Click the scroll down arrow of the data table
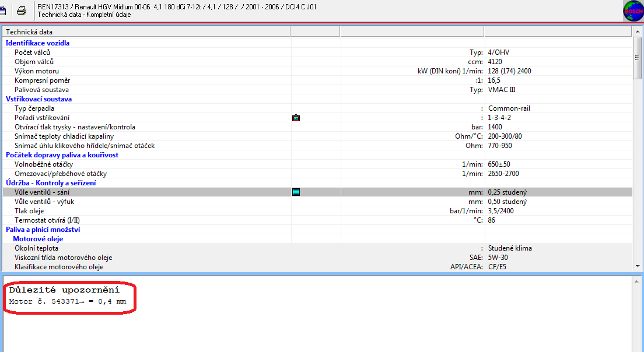 pos(638,266)
